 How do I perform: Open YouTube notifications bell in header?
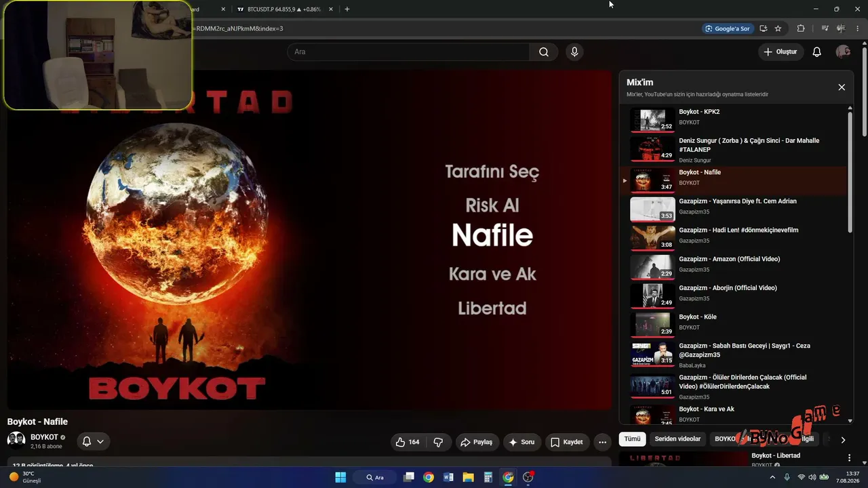click(816, 52)
